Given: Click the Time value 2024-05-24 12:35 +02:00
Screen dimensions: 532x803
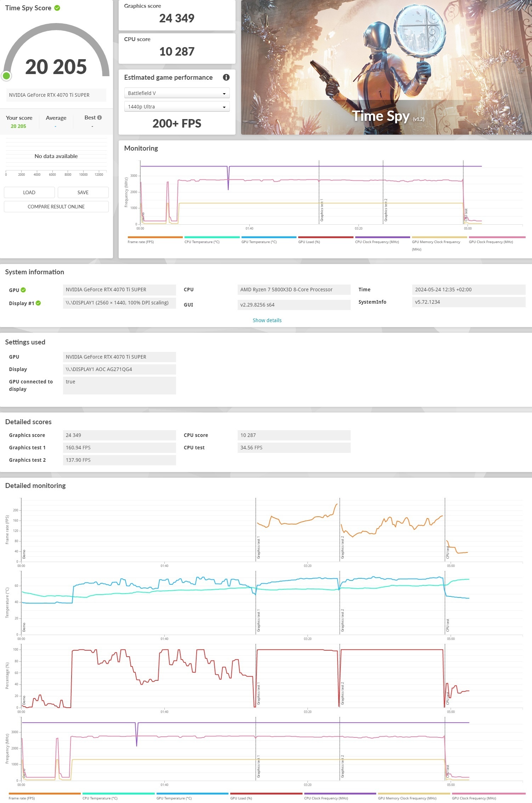Looking at the screenshot, I should click(x=469, y=290).
